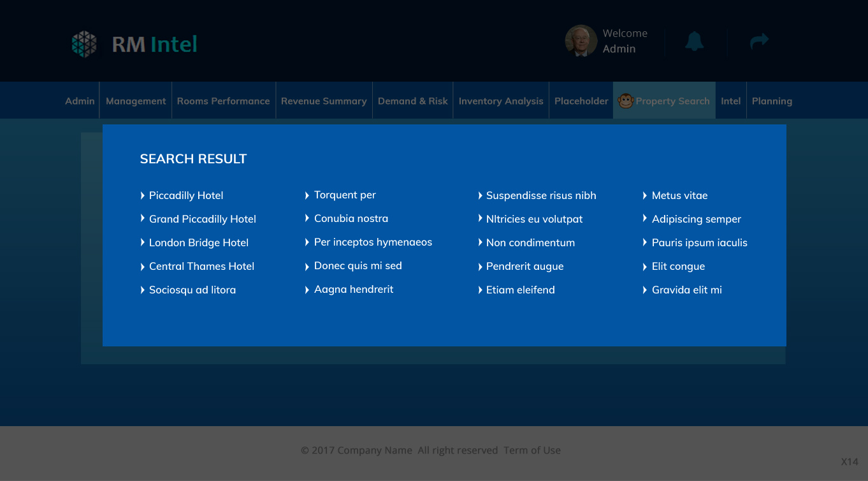The image size is (868, 481).
Task: Switch to the Revenue Summary tab
Action: tap(324, 100)
